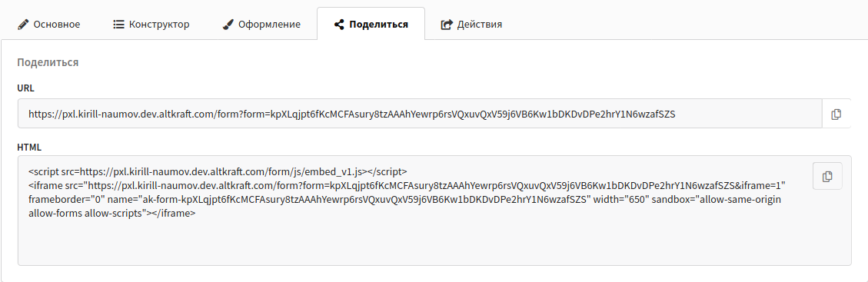Image resolution: width=868 pixels, height=282 pixels.
Task: Click the iframe src line in the HTML code
Action: click(x=407, y=184)
